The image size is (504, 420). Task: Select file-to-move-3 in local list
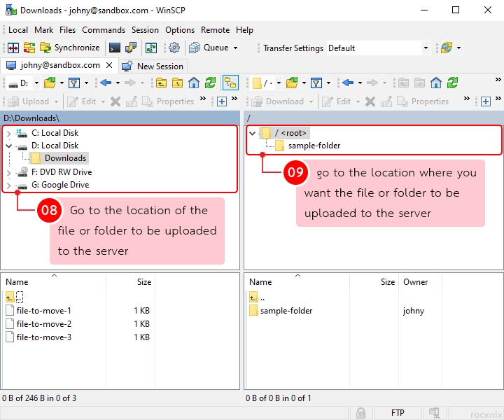38,337
